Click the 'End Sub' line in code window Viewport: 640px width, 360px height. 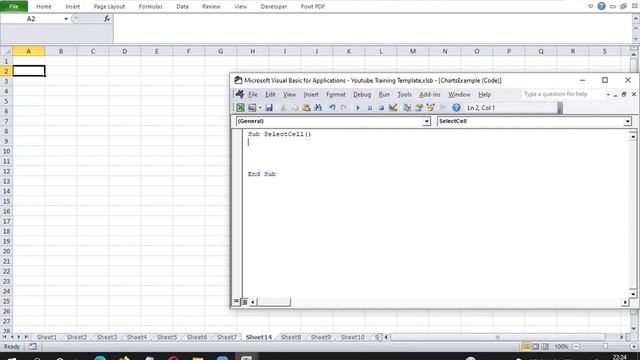tap(262, 174)
